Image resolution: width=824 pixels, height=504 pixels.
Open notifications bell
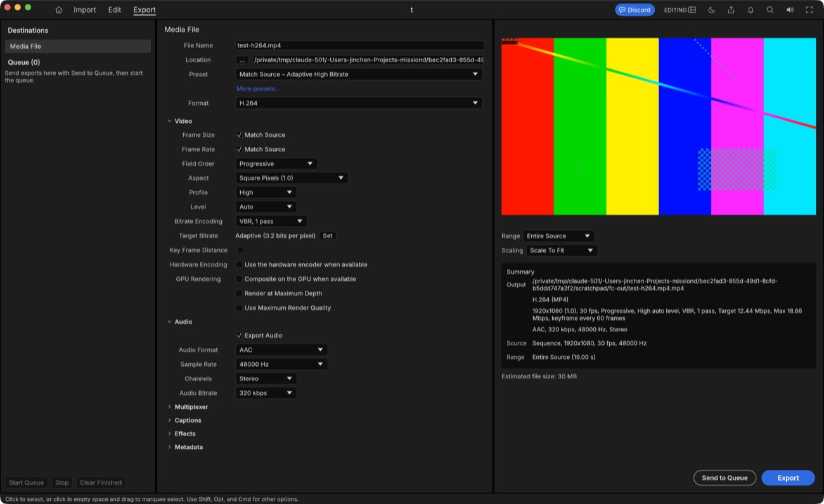point(750,10)
